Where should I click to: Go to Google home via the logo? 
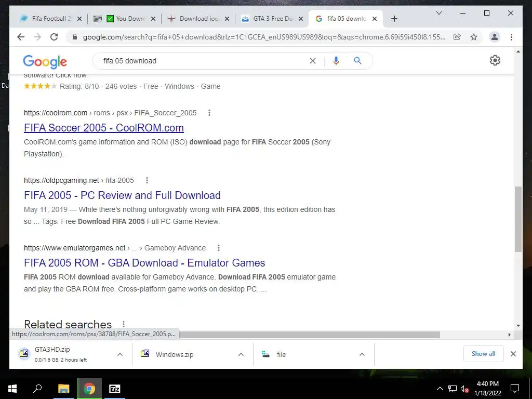point(45,61)
